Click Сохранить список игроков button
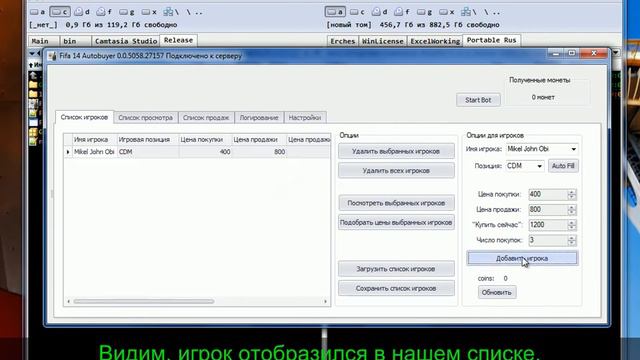Image resolution: width=640 pixels, height=360 pixels. [396, 288]
